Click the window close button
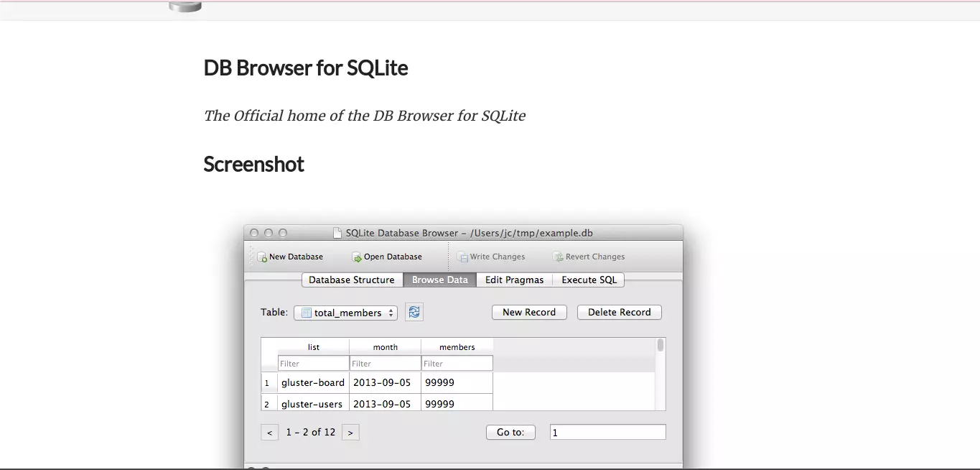The image size is (980, 470). (254, 233)
